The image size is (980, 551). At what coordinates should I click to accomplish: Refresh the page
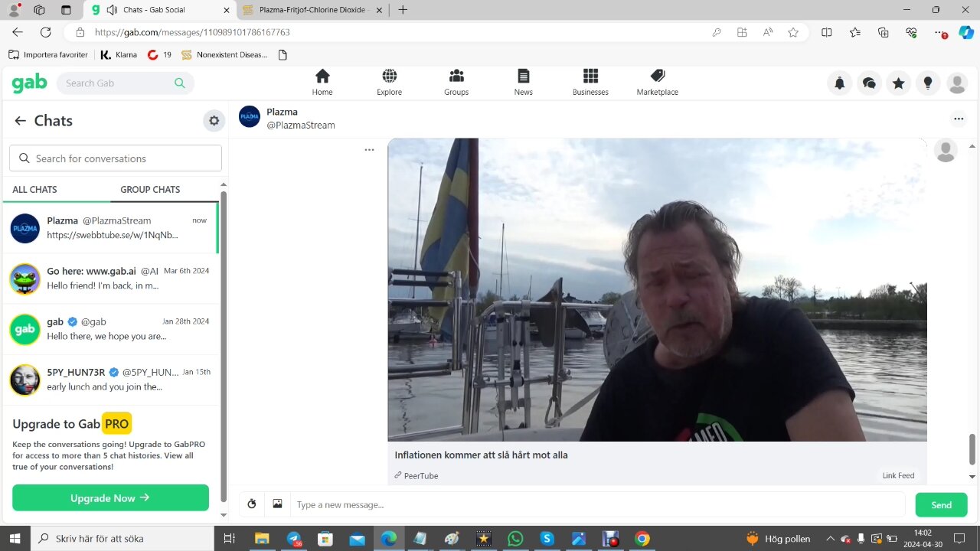pos(46,32)
